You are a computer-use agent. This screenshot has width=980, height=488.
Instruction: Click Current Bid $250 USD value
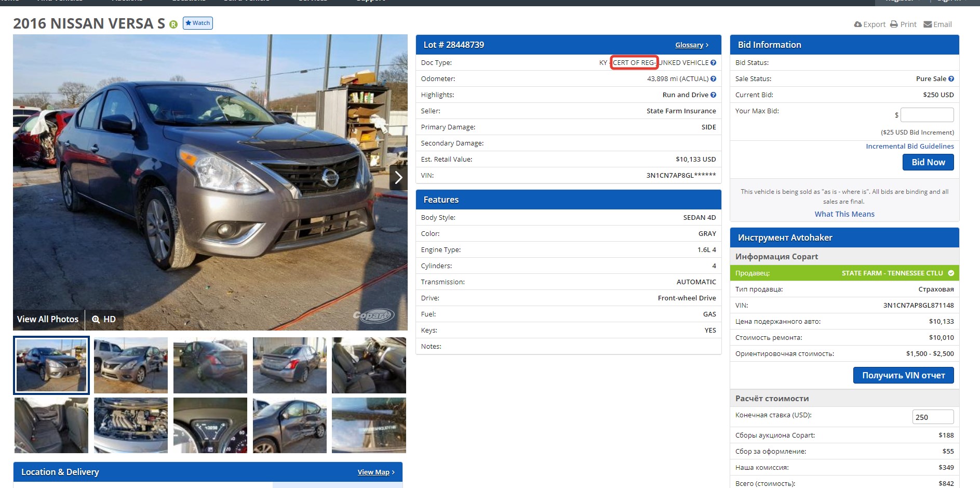coord(938,95)
